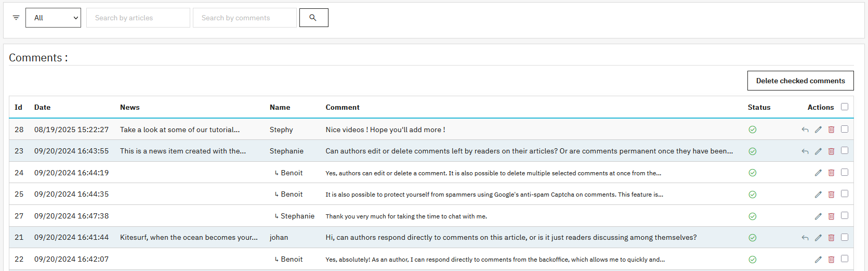
Task: Reply to Stephy's comment id 28
Action: [805, 130]
